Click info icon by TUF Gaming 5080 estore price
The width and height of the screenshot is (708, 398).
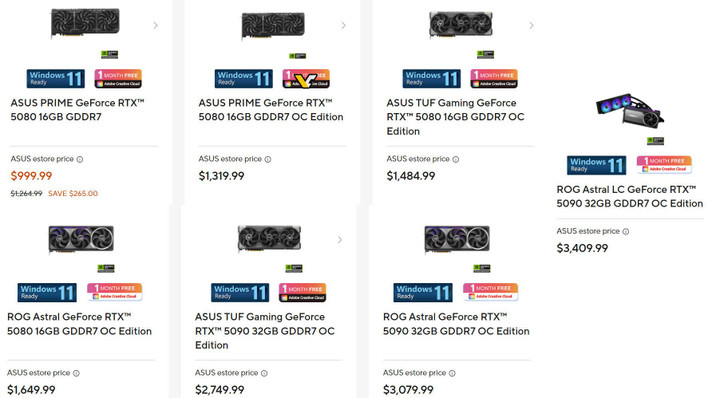456,159
